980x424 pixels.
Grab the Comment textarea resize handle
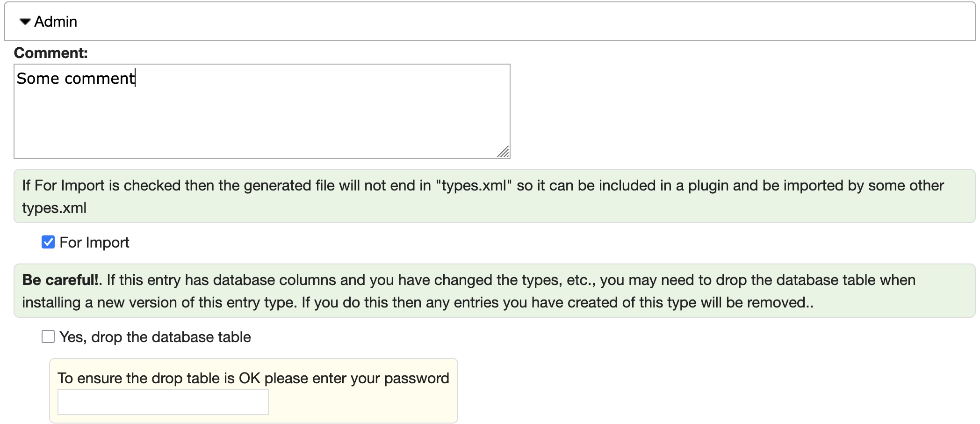504,153
